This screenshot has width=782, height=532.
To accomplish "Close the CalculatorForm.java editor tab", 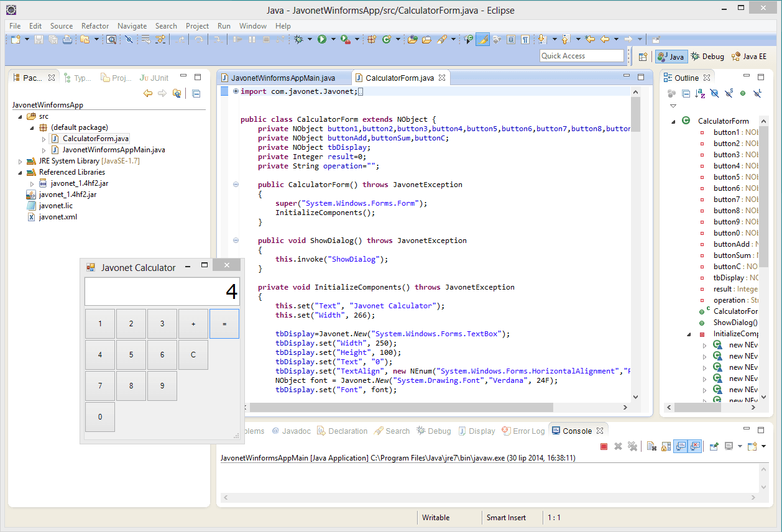I will 442,78.
